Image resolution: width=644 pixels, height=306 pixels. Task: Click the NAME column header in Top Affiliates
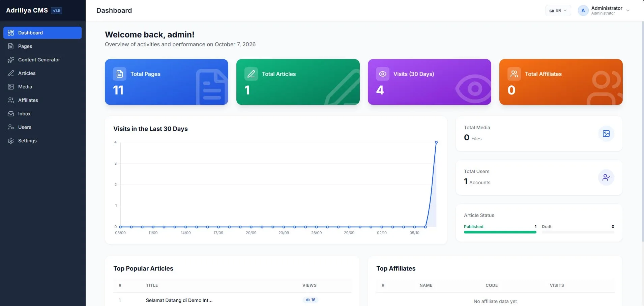(x=426, y=285)
